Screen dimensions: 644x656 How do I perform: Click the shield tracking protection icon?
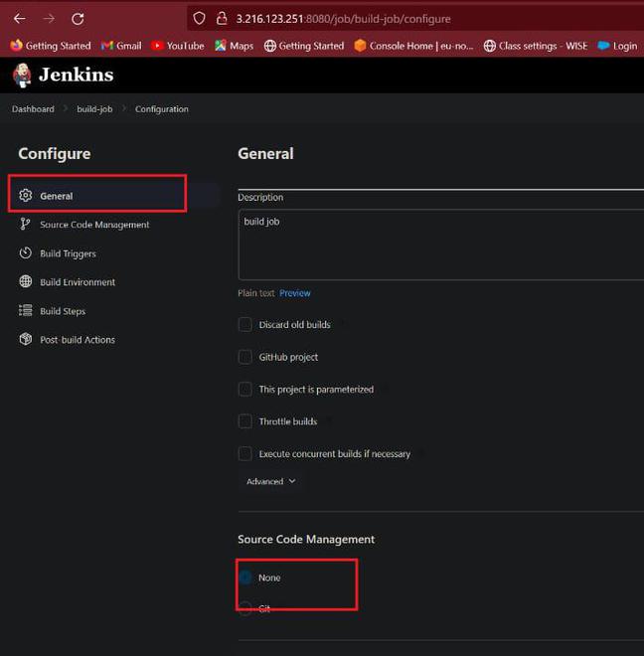pos(199,19)
